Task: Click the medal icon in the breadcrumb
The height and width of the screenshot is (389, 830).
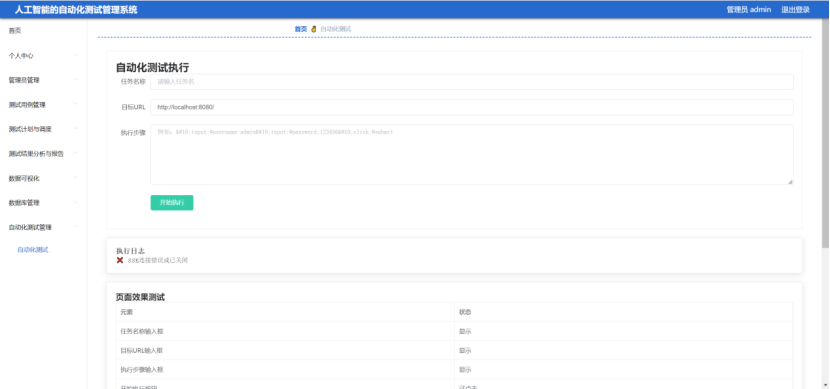Action: coord(313,29)
